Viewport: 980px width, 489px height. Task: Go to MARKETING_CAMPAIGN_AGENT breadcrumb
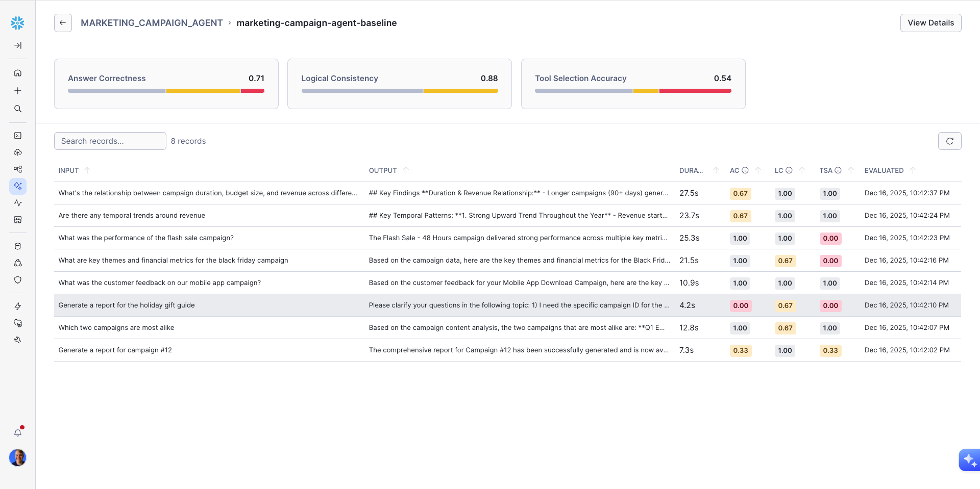point(152,23)
